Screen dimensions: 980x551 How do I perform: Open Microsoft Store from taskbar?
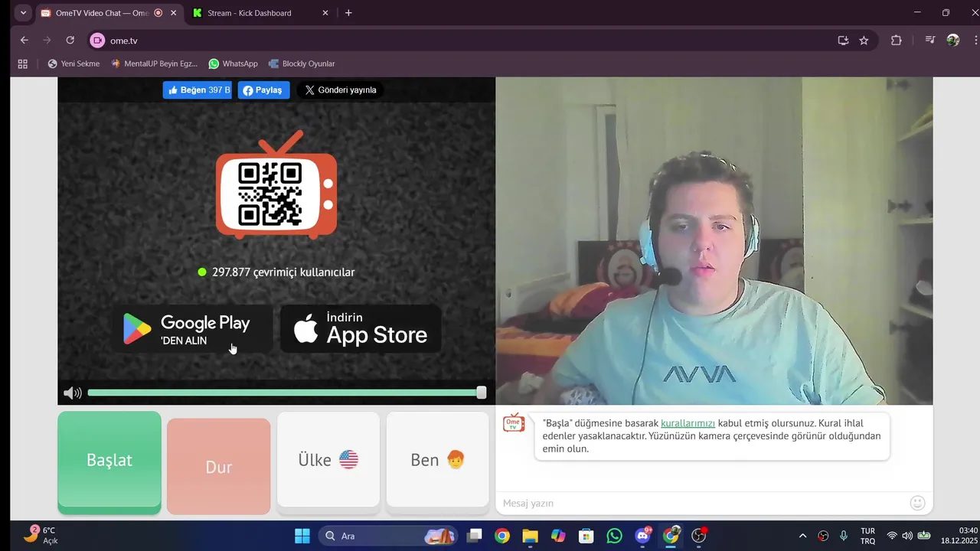tap(586, 536)
